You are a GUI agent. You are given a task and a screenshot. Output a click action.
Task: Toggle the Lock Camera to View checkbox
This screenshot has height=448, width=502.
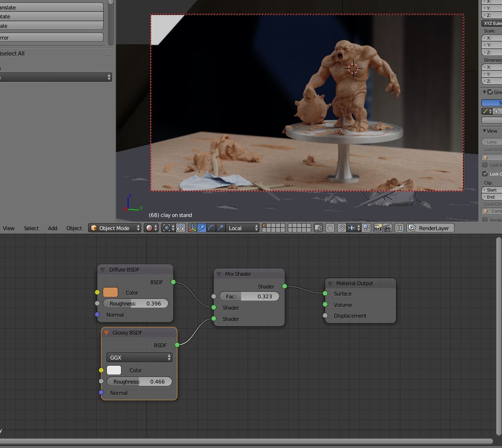click(x=485, y=174)
